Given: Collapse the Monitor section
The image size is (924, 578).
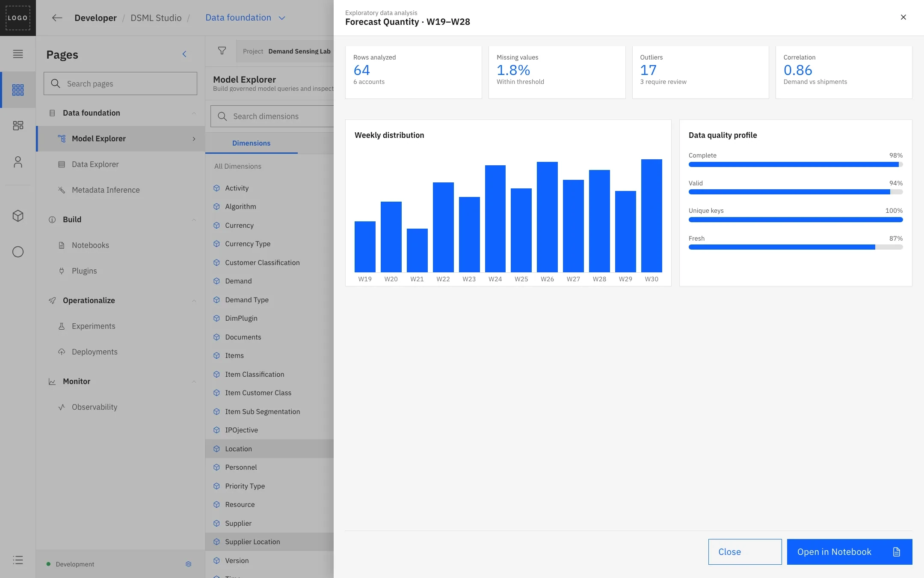Looking at the screenshot, I should click(x=194, y=381).
